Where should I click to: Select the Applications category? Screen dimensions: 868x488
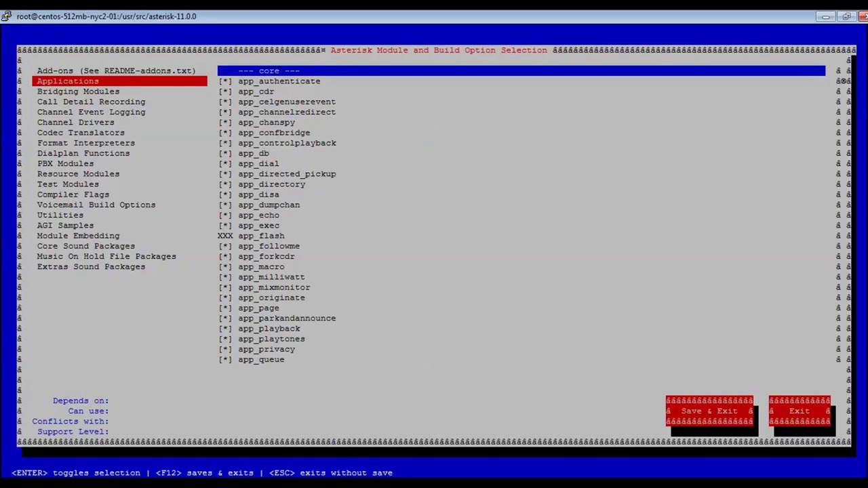119,81
